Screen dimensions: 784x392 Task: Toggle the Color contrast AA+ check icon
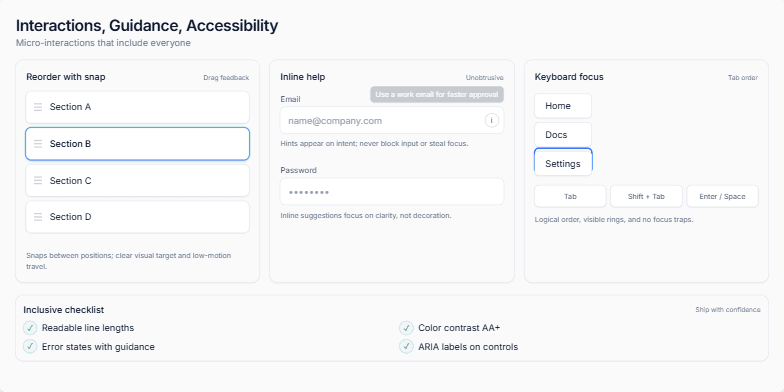[x=406, y=328]
